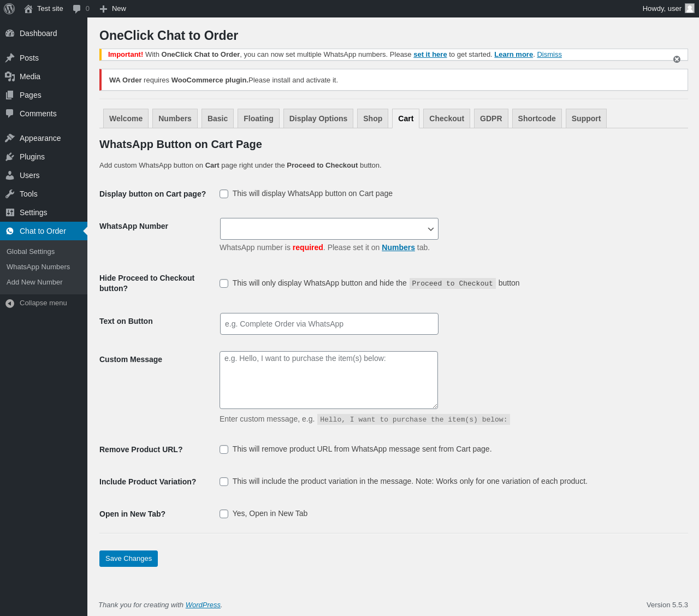Open the Pages menu item
The image size is (699, 616).
(44, 95)
